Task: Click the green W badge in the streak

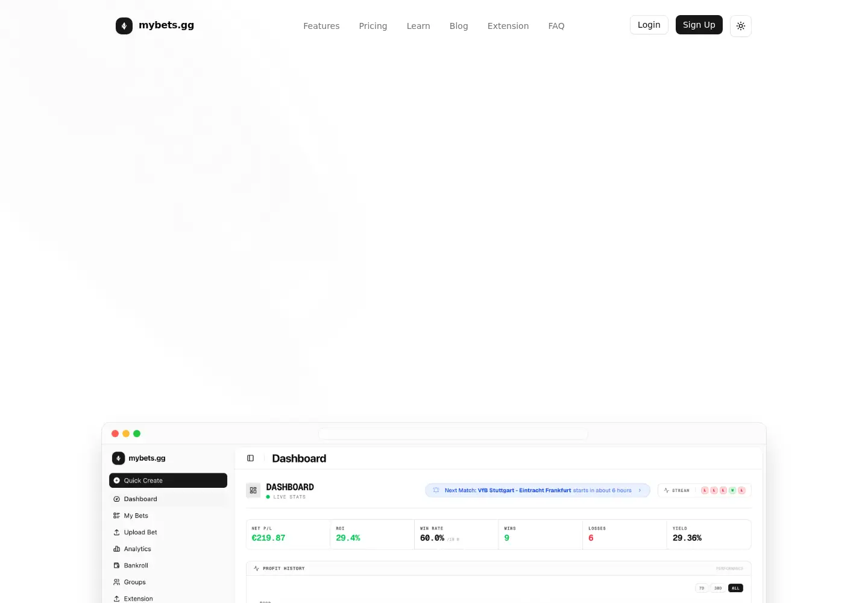Action: coord(732,490)
